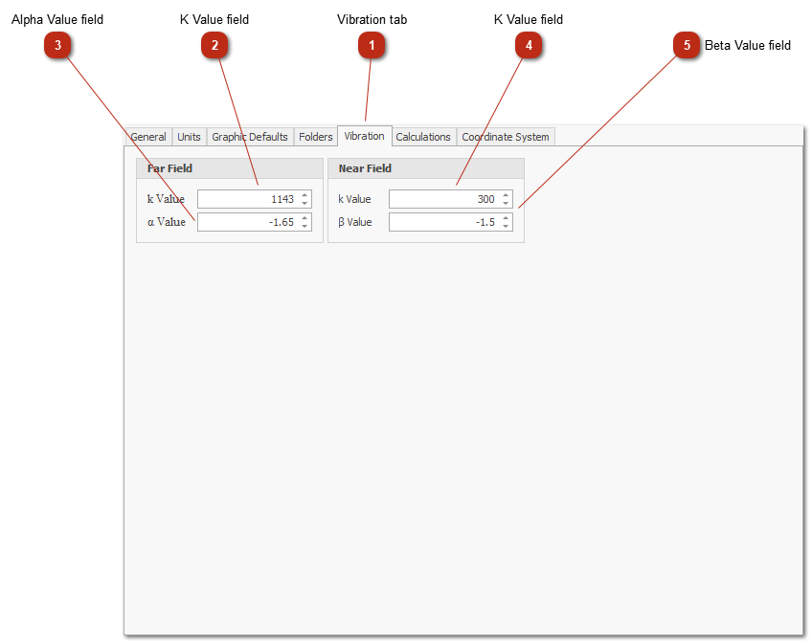Increase the β Value using up arrow
Screen dimensions: 812x644
[x=506, y=218]
